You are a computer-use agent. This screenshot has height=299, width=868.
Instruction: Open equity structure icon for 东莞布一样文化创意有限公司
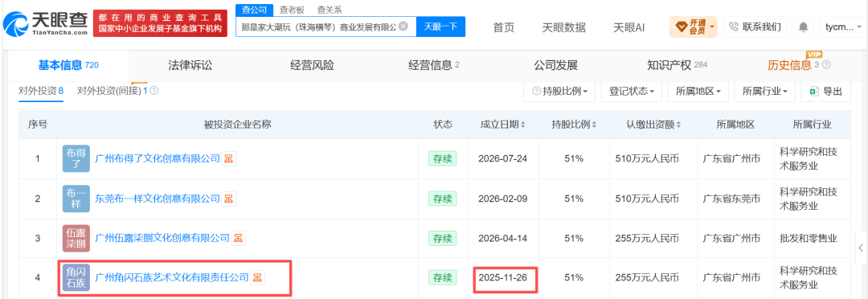click(x=228, y=199)
